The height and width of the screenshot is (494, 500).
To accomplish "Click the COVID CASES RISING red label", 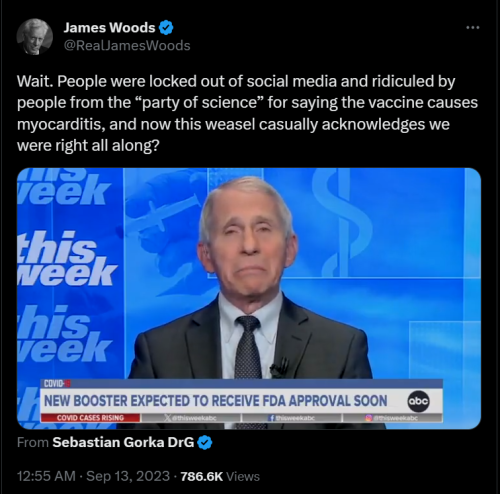I will pos(90,418).
